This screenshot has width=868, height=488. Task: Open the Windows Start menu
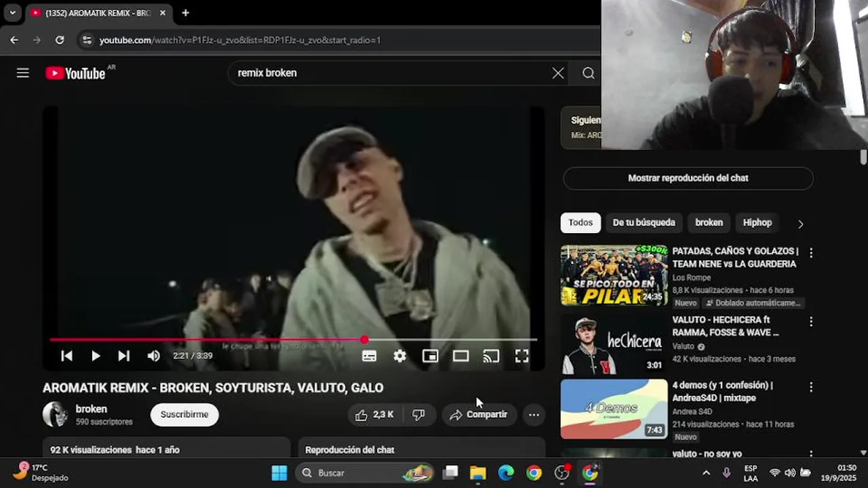[279, 473]
